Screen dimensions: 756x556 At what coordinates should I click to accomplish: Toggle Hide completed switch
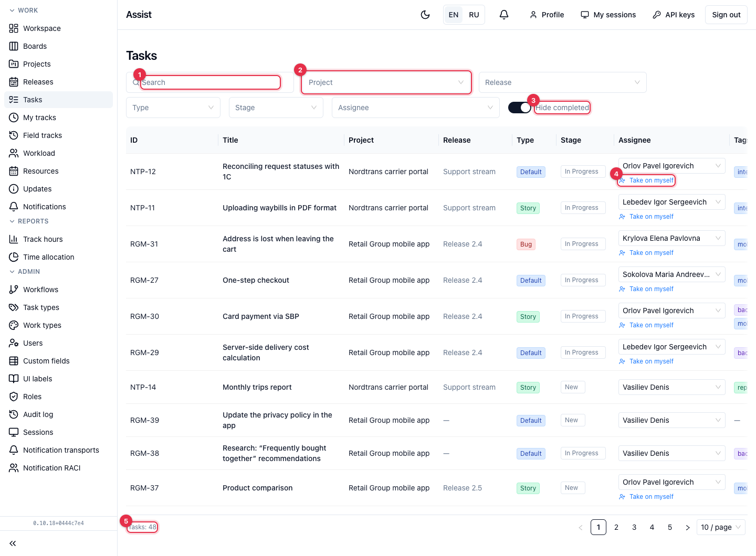click(520, 108)
